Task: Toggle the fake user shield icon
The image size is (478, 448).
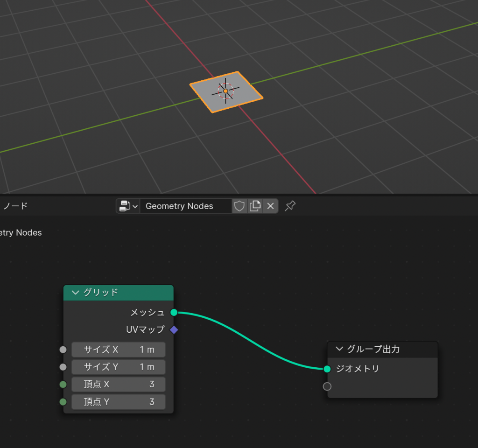Action: [239, 206]
